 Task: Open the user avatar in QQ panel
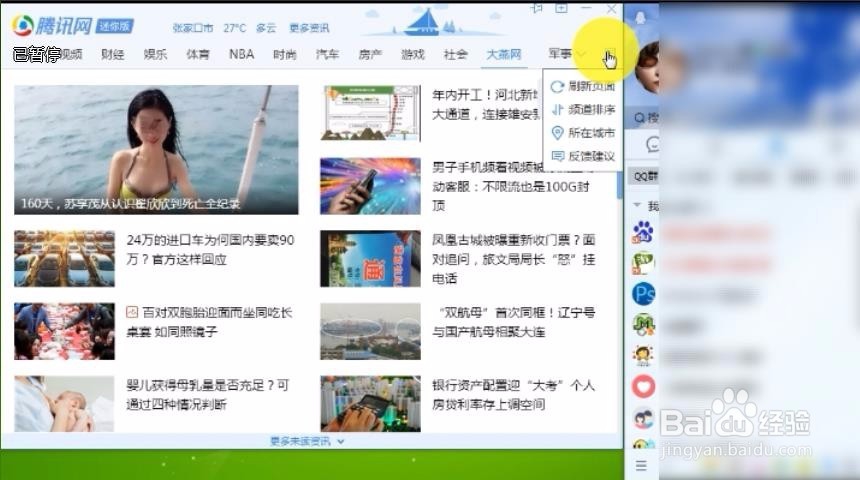click(647, 67)
